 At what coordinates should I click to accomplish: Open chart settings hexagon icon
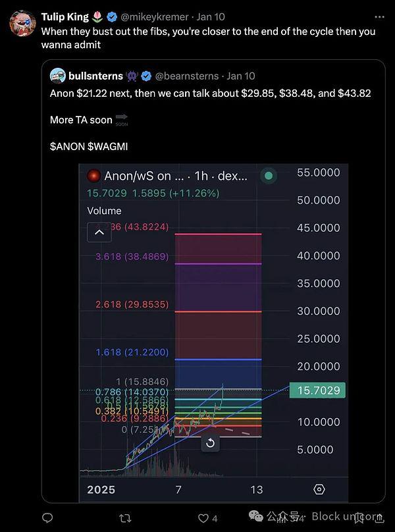(x=319, y=489)
